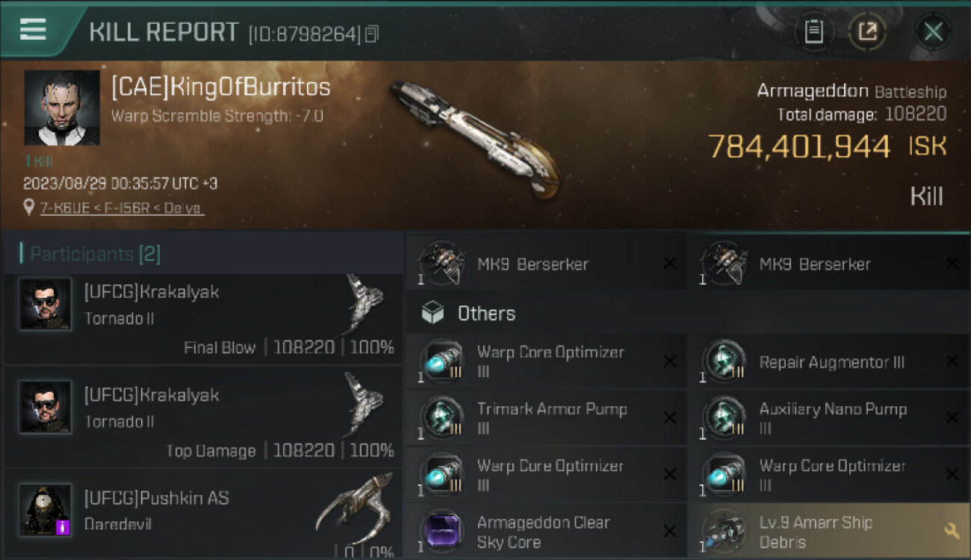Image resolution: width=971 pixels, height=560 pixels.
Task: Close the kill report window
Action: pos(933,31)
